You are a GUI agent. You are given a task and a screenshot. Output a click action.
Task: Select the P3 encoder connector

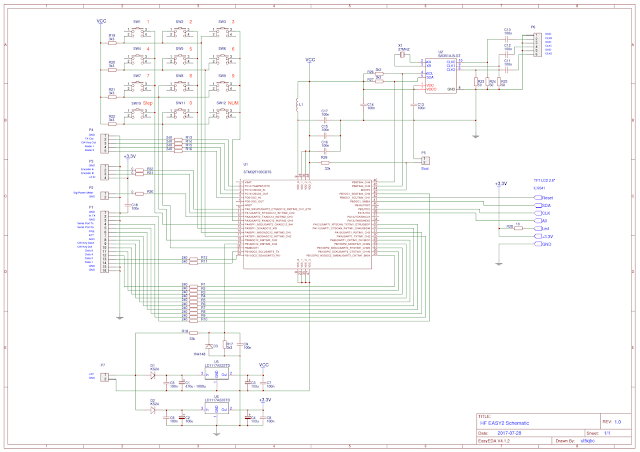104,171
